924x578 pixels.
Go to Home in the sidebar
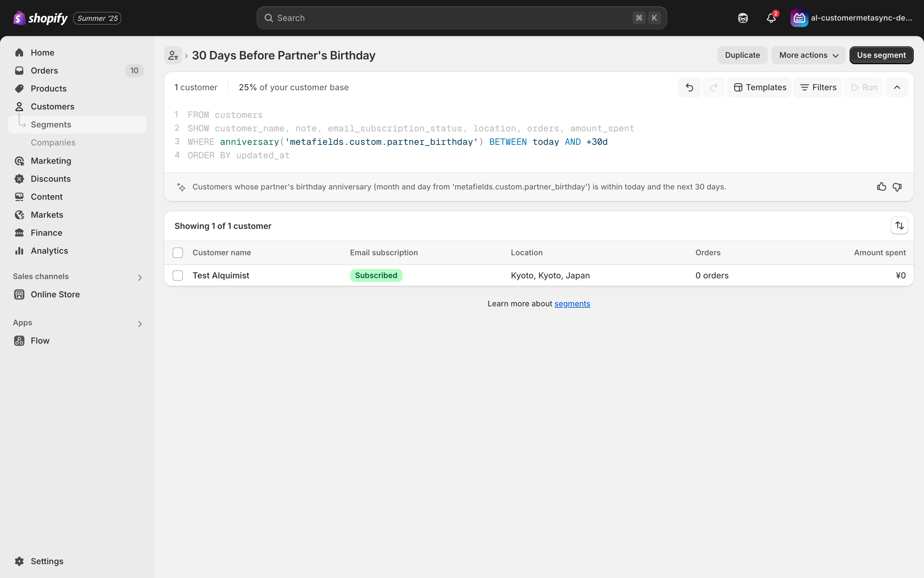click(x=77, y=52)
